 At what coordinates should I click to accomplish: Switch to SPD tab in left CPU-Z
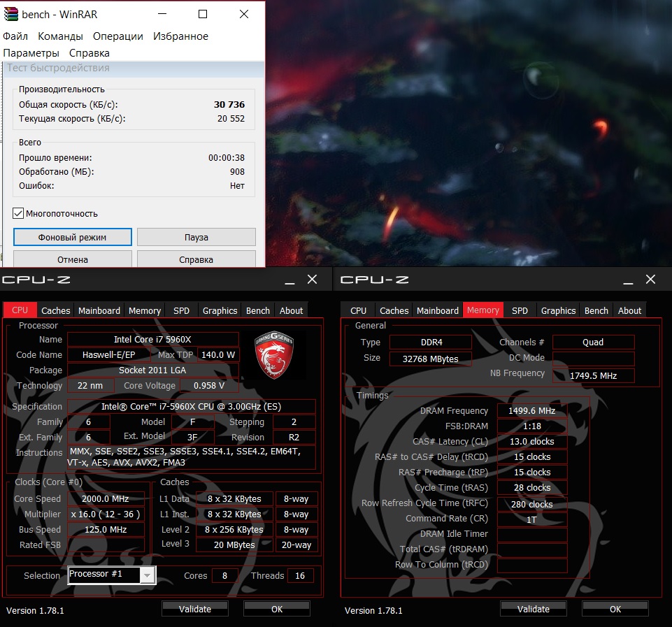[x=181, y=310]
